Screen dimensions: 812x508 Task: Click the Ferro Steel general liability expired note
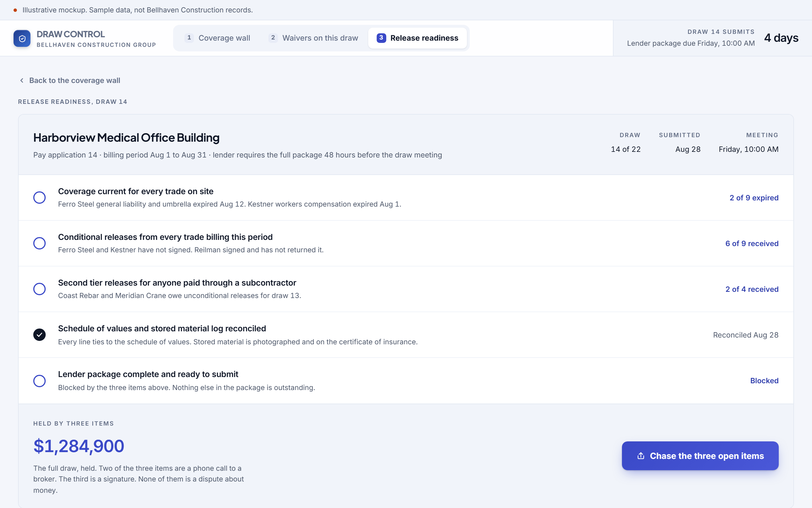point(230,204)
